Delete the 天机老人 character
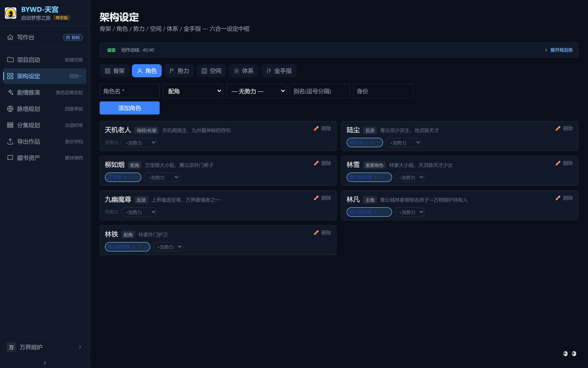The image size is (588, 368). (326, 128)
